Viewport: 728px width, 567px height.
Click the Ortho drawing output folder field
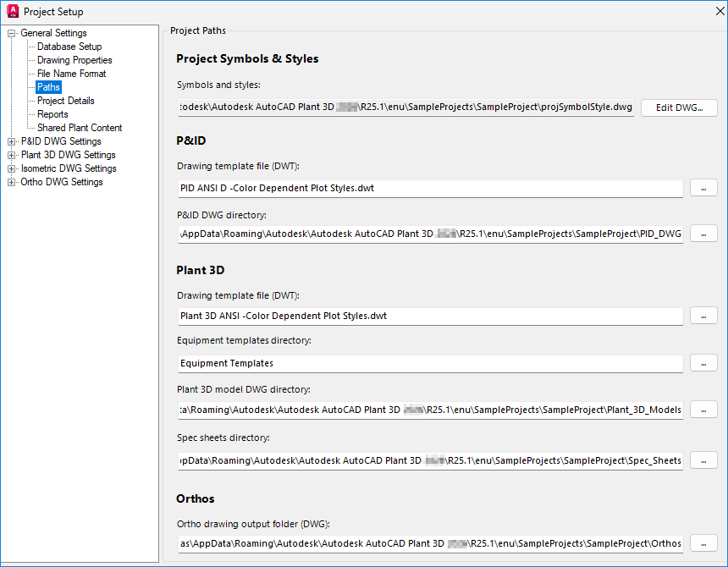[x=430, y=543]
